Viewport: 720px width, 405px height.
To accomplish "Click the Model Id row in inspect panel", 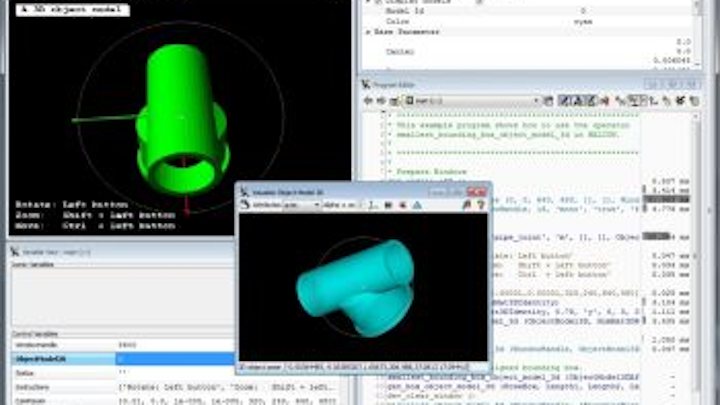I will coord(528,11).
